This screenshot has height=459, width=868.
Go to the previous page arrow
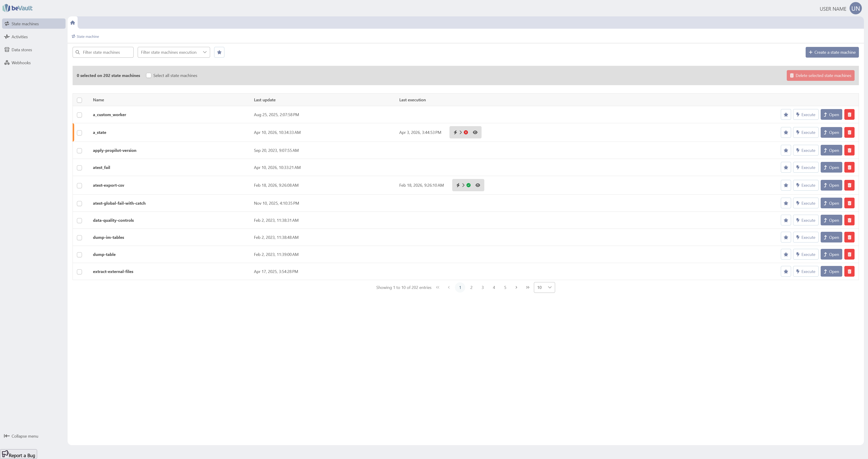[449, 288]
